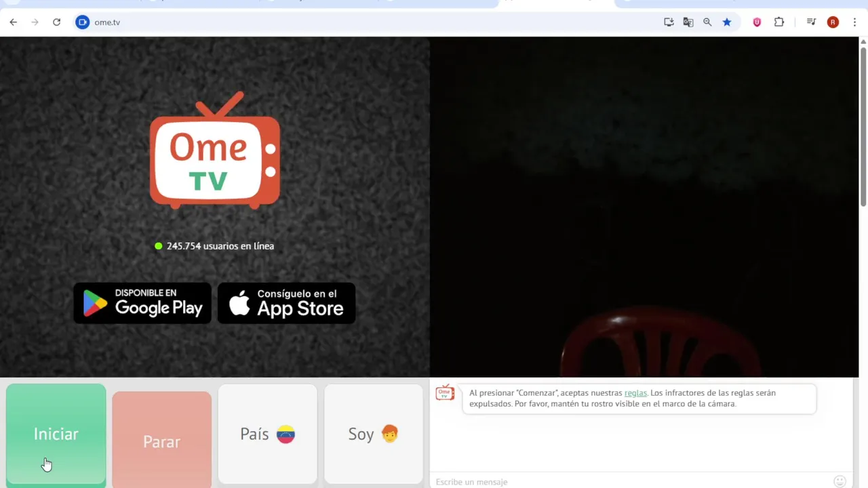Reload the ome.tv page
The width and height of the screenshot is (868, 488).
pyautogui.click(x=56, y=22)
